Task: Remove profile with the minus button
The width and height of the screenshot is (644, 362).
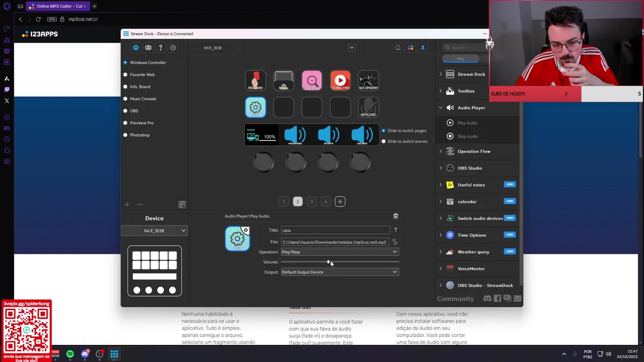Action: pos(140,205)
